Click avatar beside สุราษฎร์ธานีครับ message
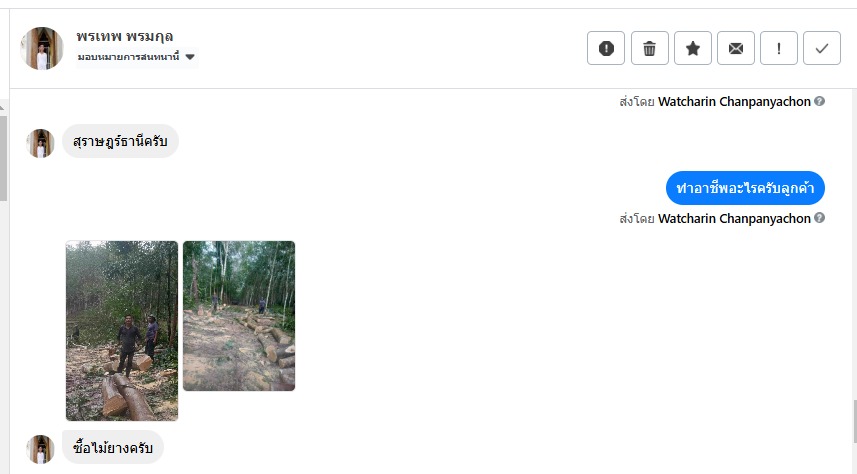857x474 pixels. pos(40,143)
